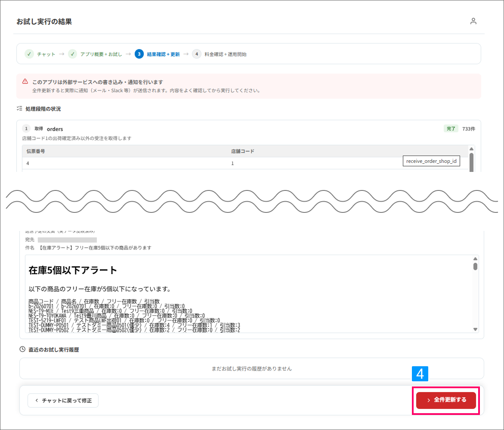Click the お試し実行の結果 page title
The height and width of the screenshot is (430, 504).
click(44, 22)
